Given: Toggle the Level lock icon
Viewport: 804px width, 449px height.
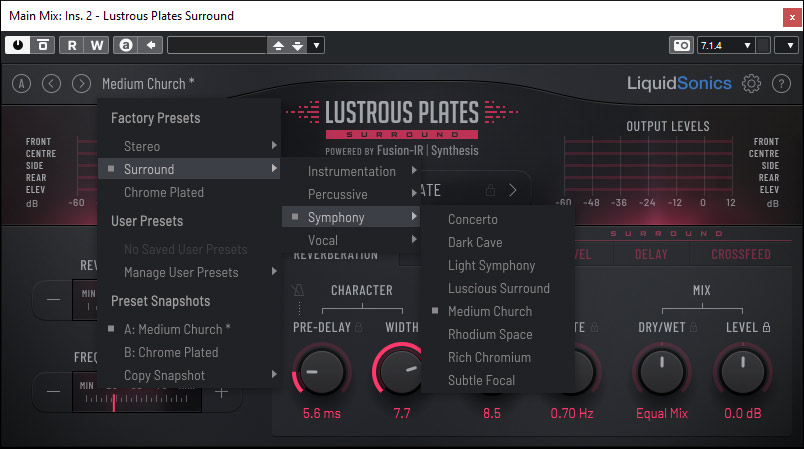Looking at the screenshot, I should point(766,327).
